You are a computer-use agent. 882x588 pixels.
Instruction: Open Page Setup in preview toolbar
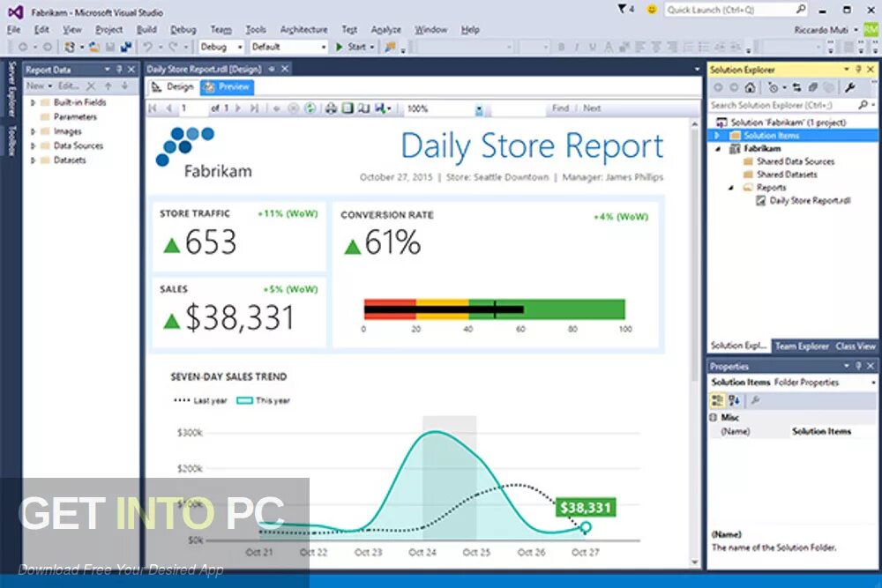coord(364,108)
